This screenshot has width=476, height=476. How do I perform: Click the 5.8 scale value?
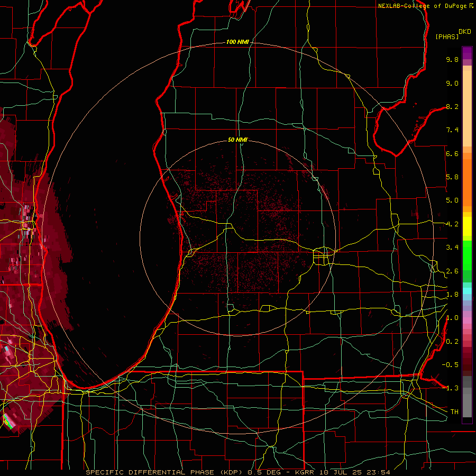coord(452,177)
